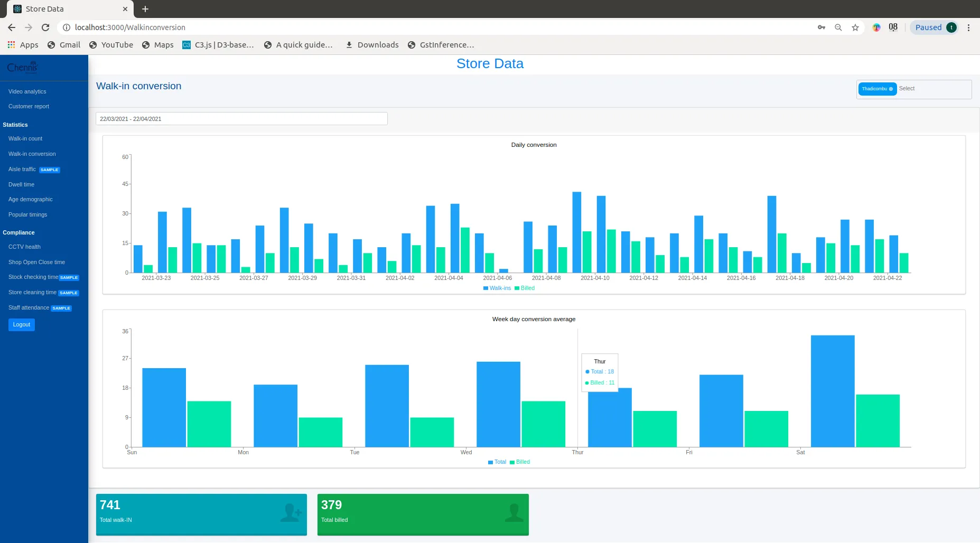Click the Chennis logo in the sidebar

pyautogui.click(x=22, y=67)
